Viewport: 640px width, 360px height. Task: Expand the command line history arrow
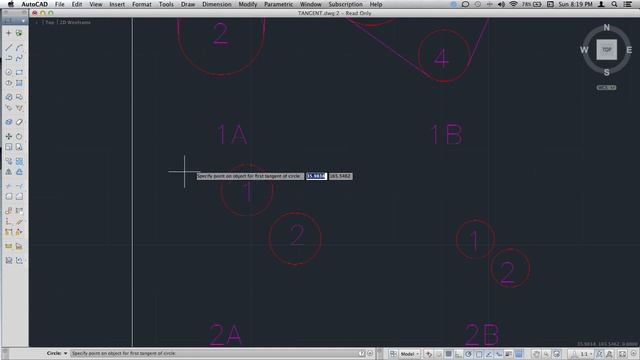point(370,353)
